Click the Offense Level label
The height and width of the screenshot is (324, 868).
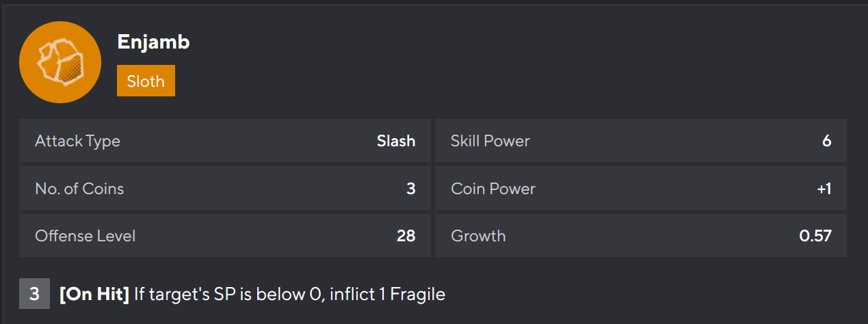pyautogui.click(x=85, y=236)
